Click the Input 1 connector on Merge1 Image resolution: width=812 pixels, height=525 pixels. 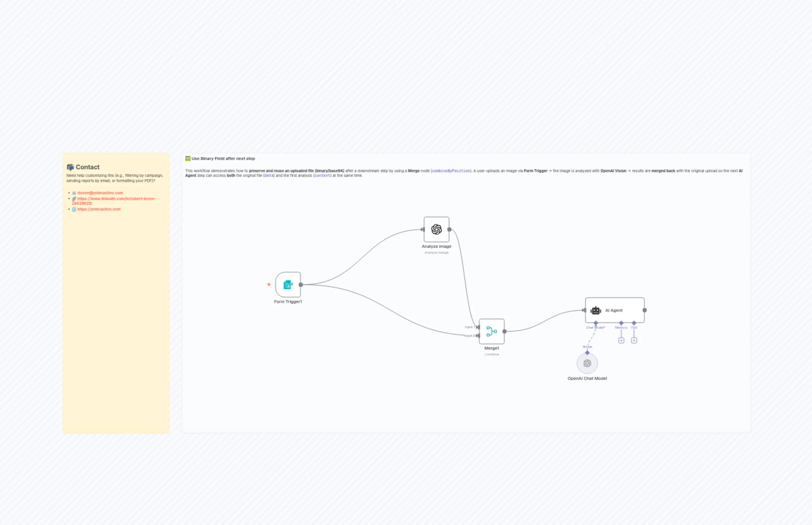pos(478,327)
